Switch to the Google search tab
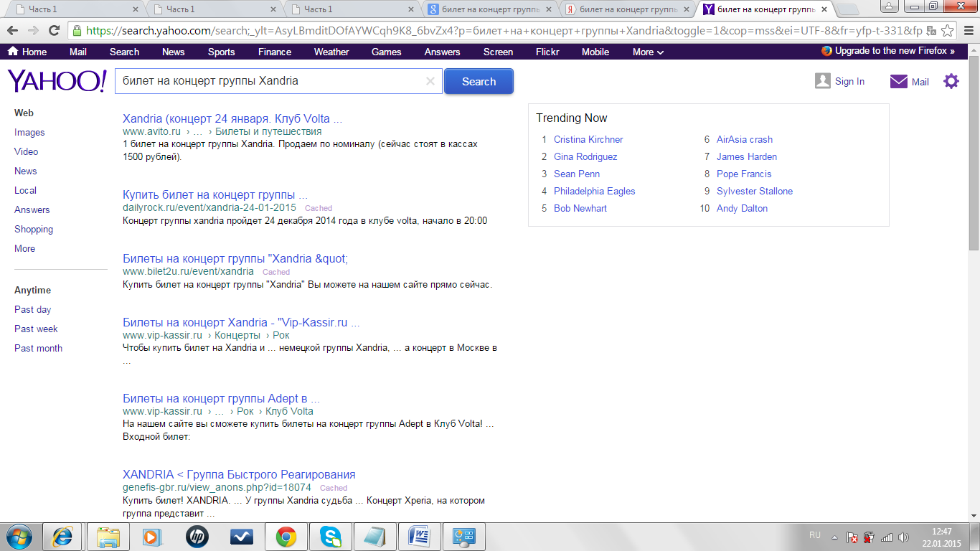This screenshot has height=551, width=980. (490, 9)
